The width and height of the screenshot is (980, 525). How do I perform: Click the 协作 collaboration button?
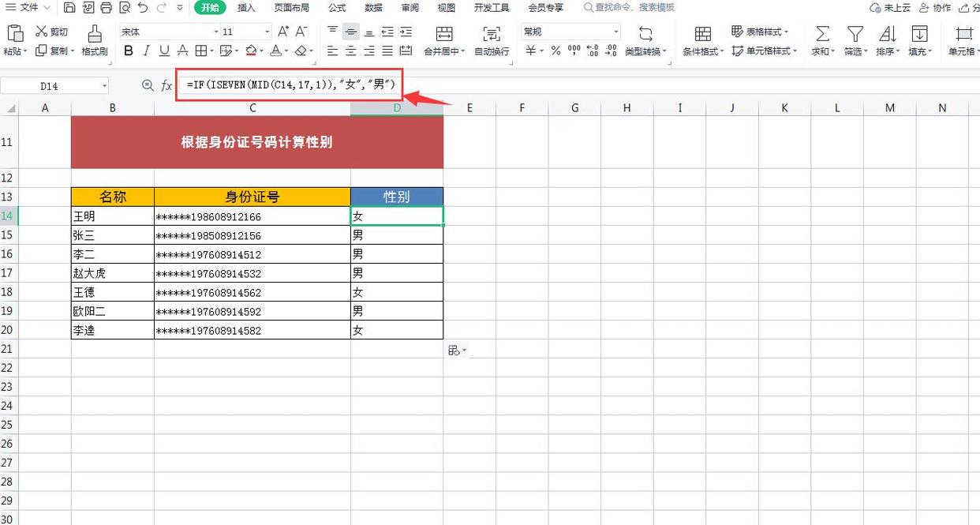coord(933,7)
